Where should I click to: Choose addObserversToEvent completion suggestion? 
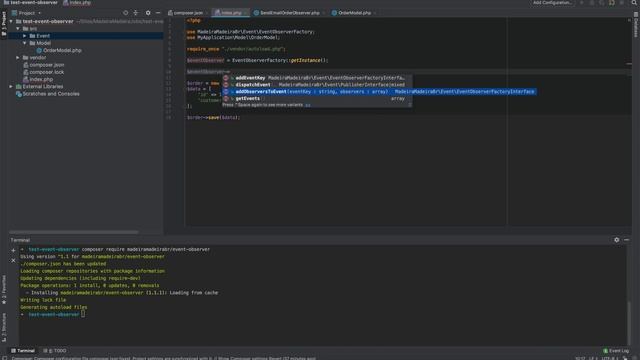click(380, 92)
